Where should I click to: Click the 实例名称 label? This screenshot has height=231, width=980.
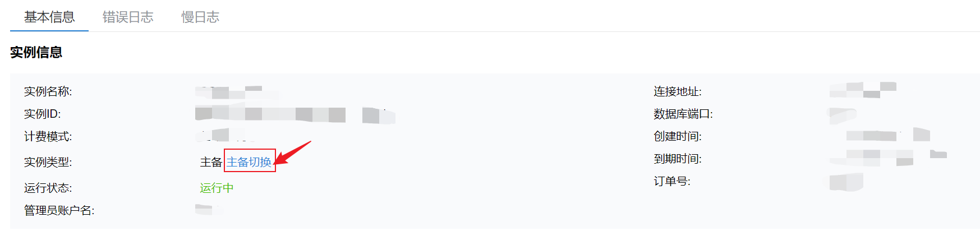click(48, 91)
